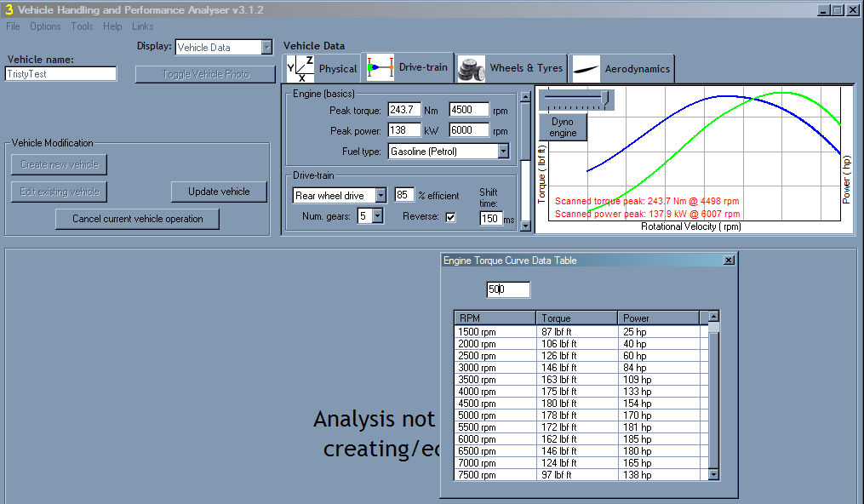Screen dimensions: 864x504
Task: Expand the Fuel type dropdown
Action: [x=503, y=151]
